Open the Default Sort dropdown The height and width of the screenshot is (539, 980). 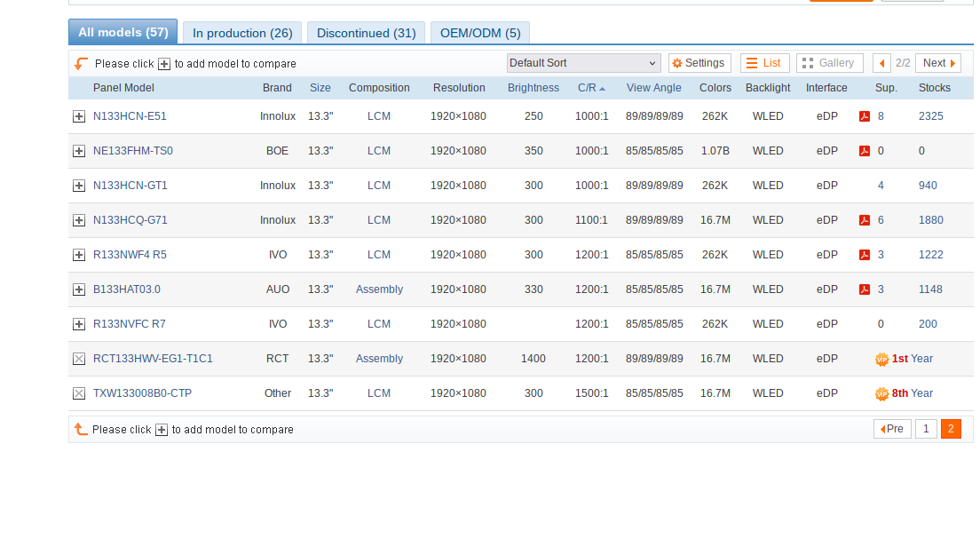[x=583, y=63]
